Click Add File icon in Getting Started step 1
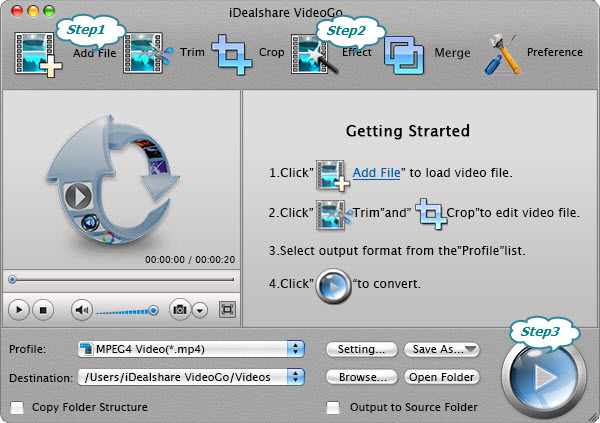 pos(333,175)
